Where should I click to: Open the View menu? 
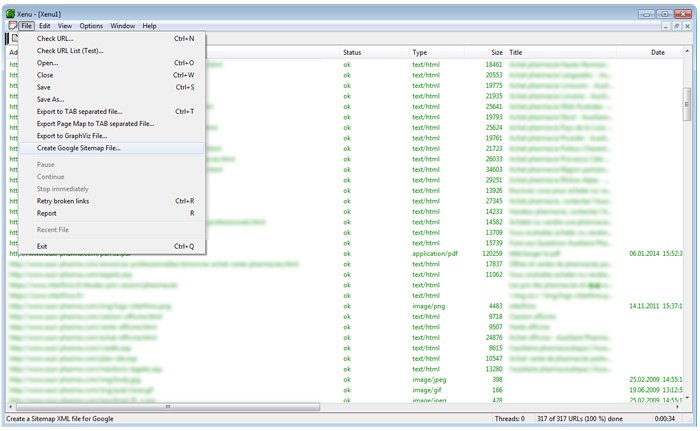pos(65,26)
